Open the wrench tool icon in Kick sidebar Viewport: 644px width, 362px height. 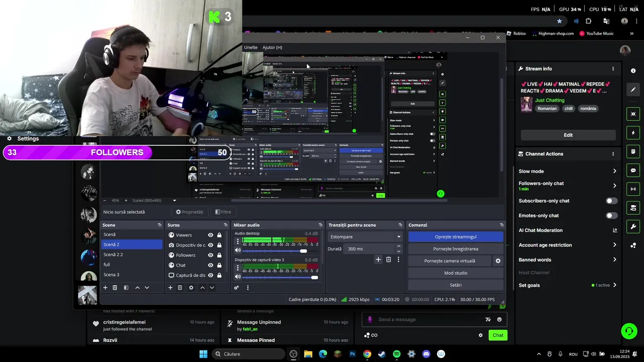[x=633, y=226]
